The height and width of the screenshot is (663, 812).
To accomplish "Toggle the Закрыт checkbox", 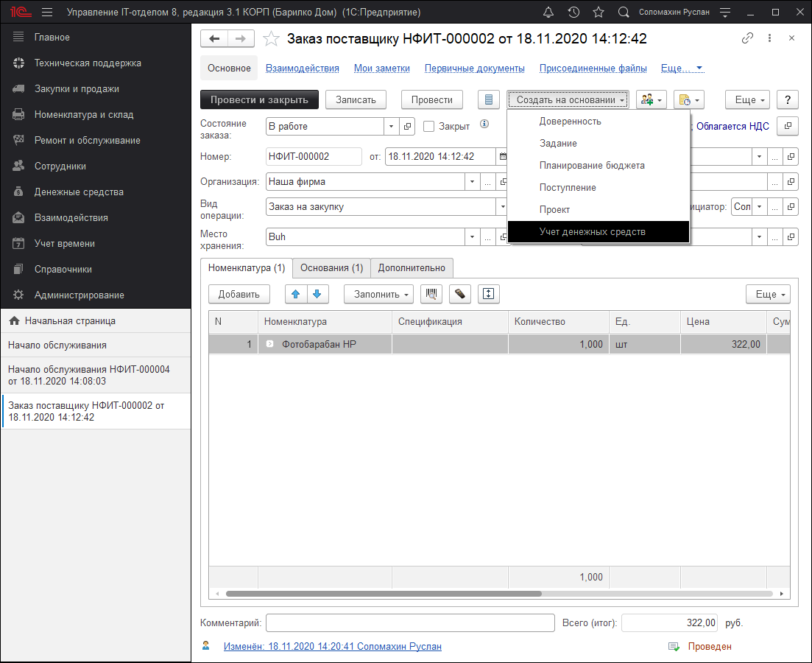I will click(x=429, y=127).
